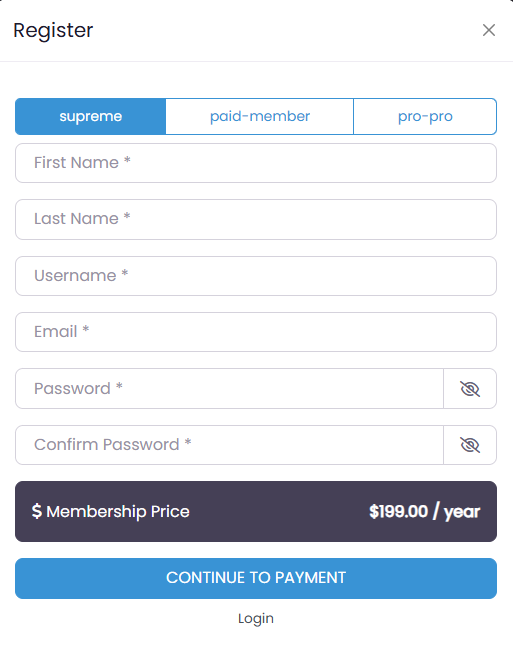Screen dimensions: 513x663
Task: Focus the First Name input field
Action: (256, 163)
